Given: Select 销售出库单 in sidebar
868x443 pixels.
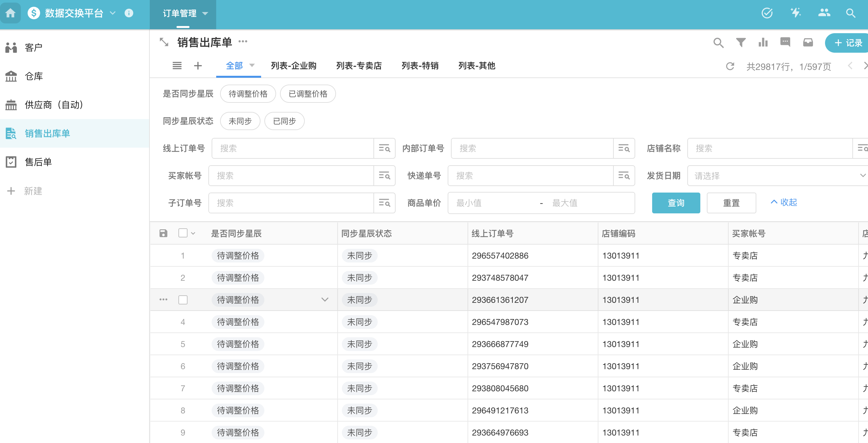Looking at the screenshot, I should (x=75, y=133).
